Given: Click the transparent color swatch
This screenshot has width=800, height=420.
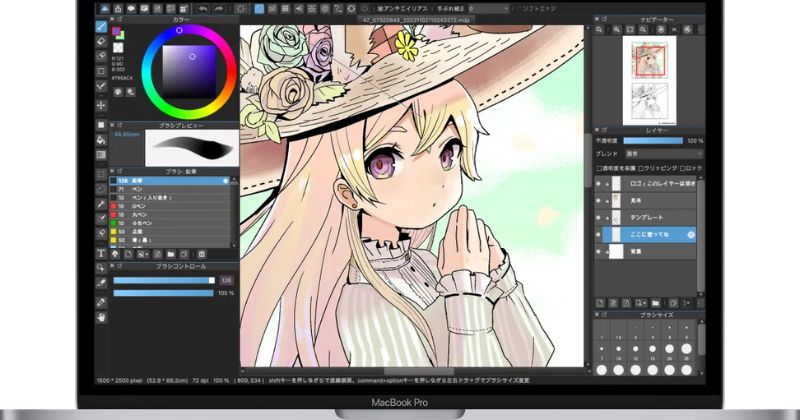Looking at the screenshot, I should point(118,47).
